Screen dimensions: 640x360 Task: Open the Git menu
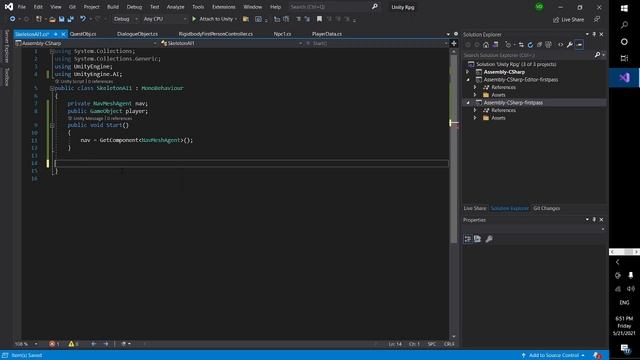[x=72, y=7]
